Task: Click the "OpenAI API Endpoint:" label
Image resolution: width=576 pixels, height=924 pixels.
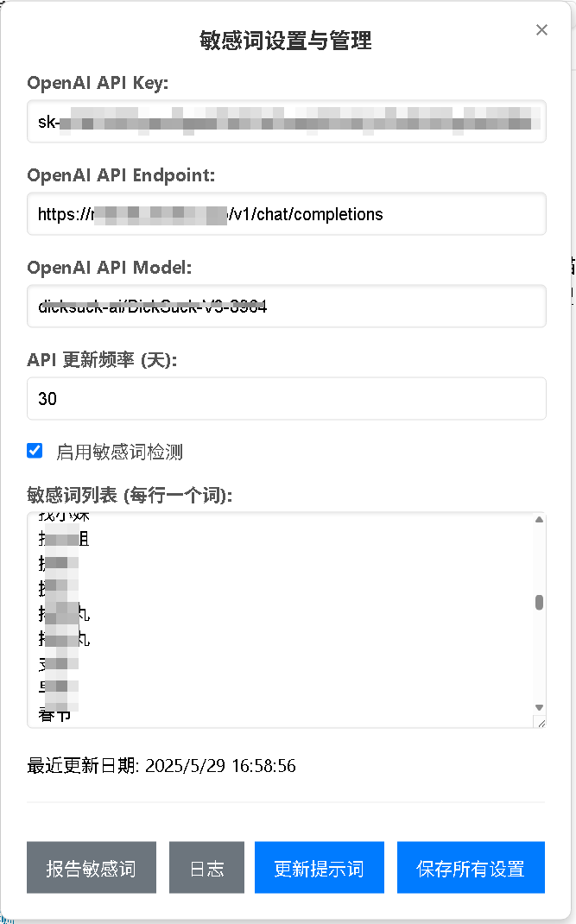Action: point(121,175)
